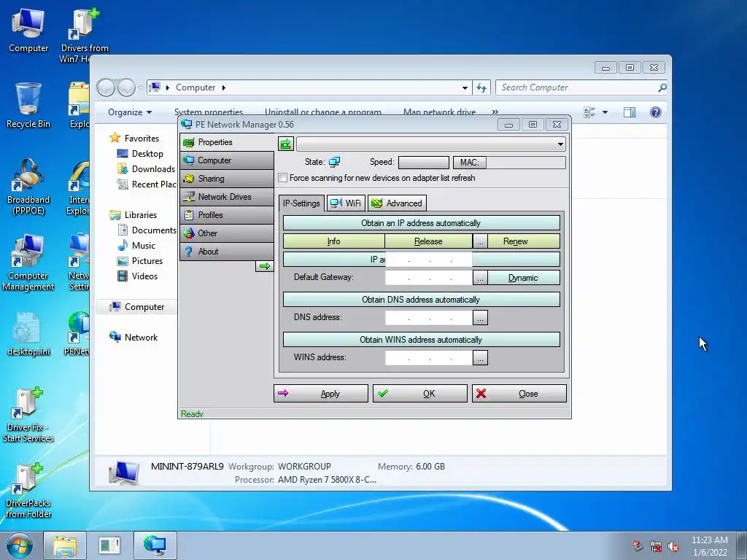This screenshot has height=560, width=747.
Task: Open Explorer help icon
Action: tap(656, 112)
